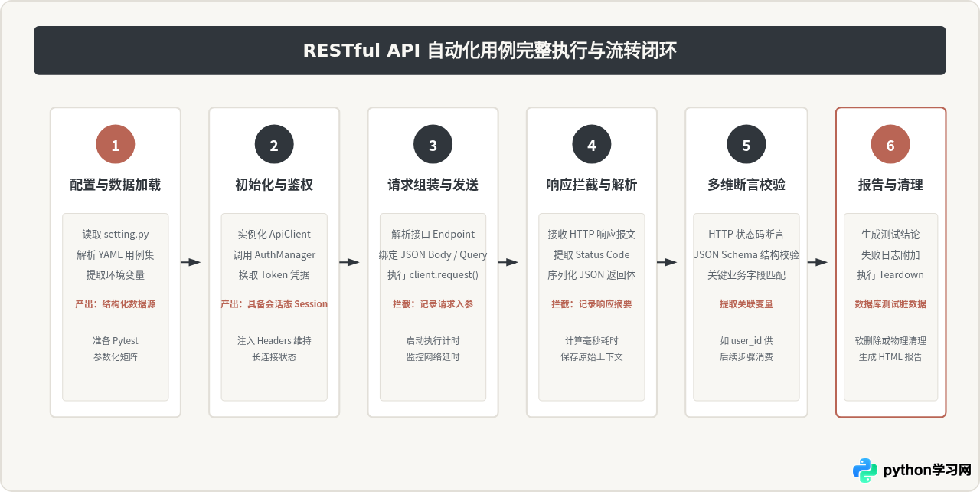The height and width of the screenshot is (492, 980).
Task: Select the heading "请求组装与发送"
Action: 433,185
